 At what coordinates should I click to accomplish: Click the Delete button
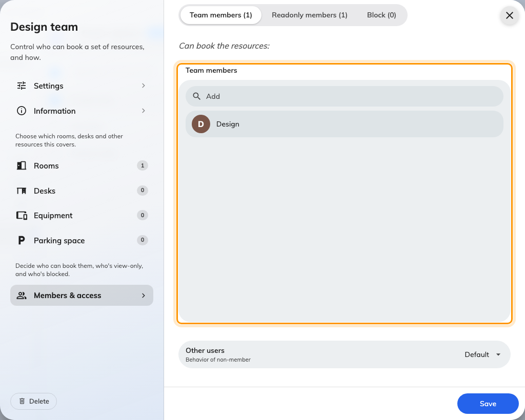click(33, 401)
